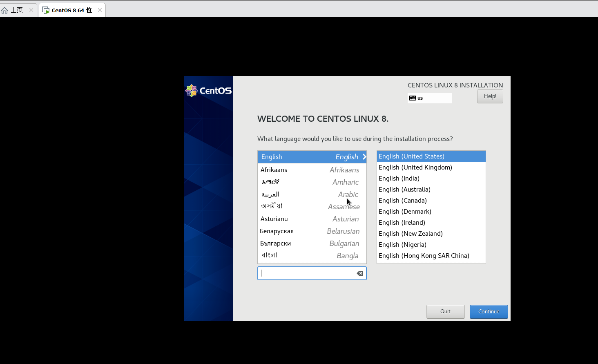This screenshot has height=364, width=598.
Task: Close the CentOS 8 64 位 tab
Action: pyautogui.click(x=100, y=10)
